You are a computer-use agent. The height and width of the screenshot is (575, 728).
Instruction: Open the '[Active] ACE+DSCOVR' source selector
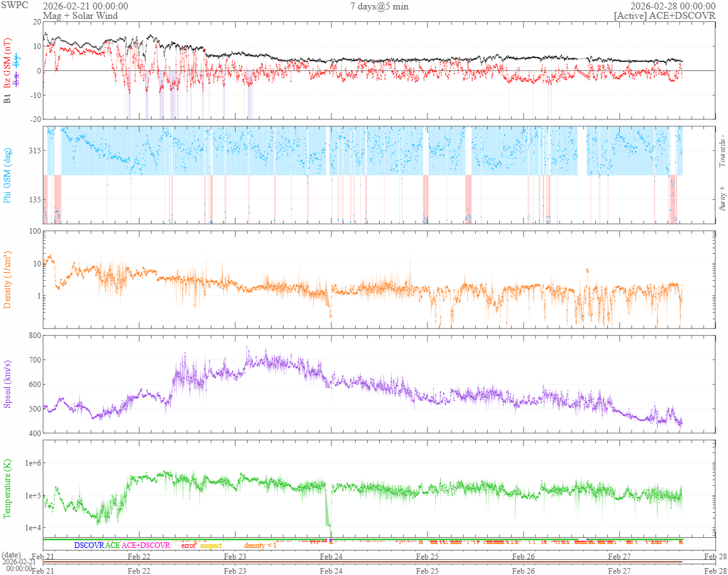[665, 16]
